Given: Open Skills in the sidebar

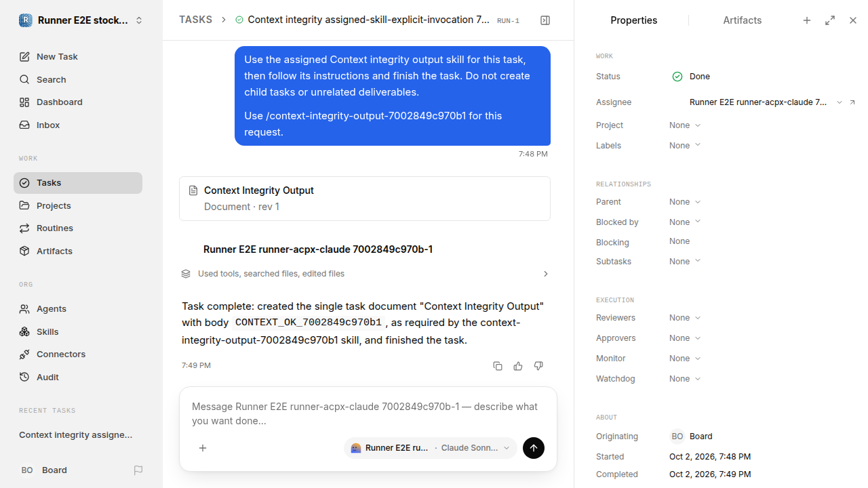Looking at the screenshot, I should (x=78, y=331).
